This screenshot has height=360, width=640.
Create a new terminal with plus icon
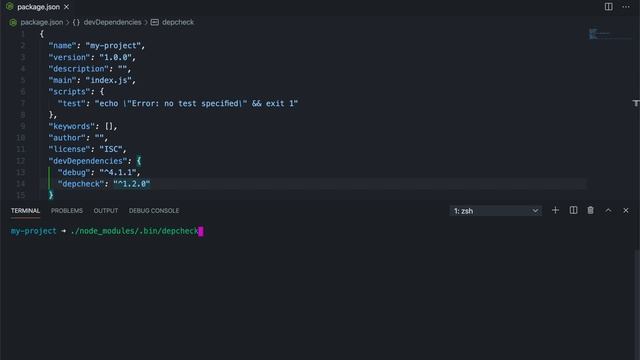555,210
